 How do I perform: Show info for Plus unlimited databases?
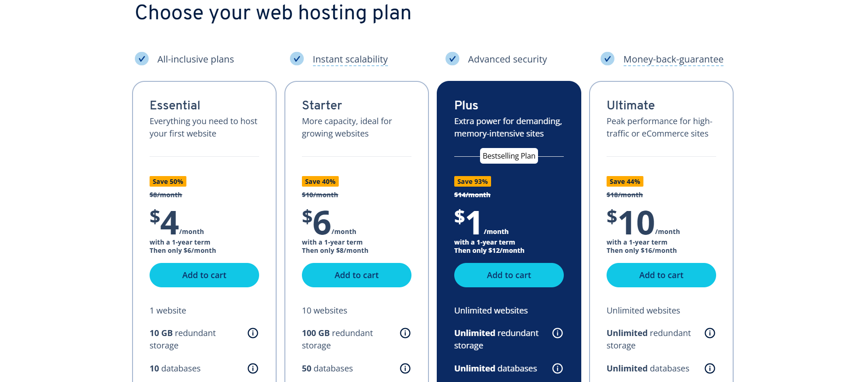point(557,368)
